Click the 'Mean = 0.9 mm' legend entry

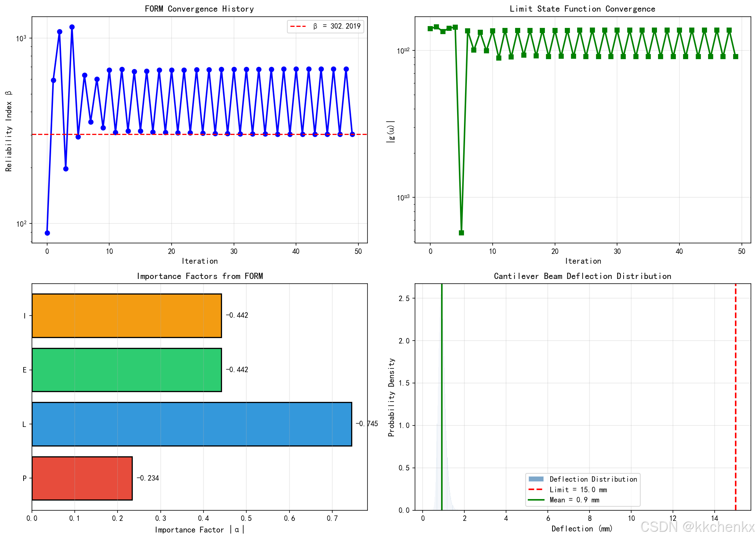point(574,500)
